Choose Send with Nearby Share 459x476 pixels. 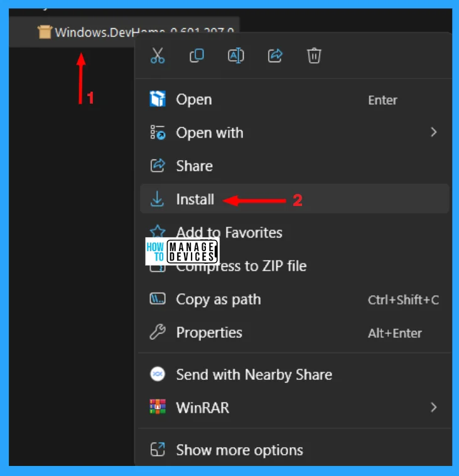(294, 374)
